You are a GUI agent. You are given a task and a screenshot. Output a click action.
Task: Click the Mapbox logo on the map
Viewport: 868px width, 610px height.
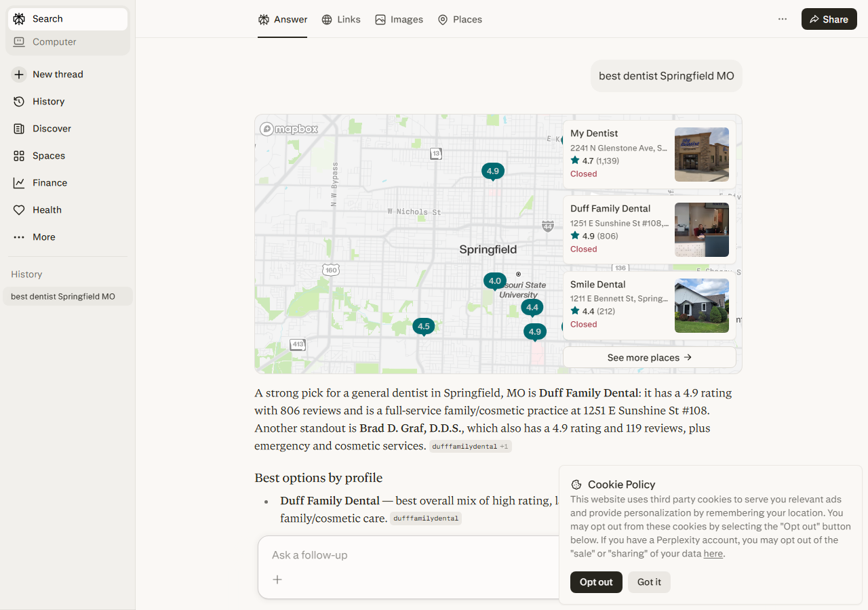tap(289, 129)
